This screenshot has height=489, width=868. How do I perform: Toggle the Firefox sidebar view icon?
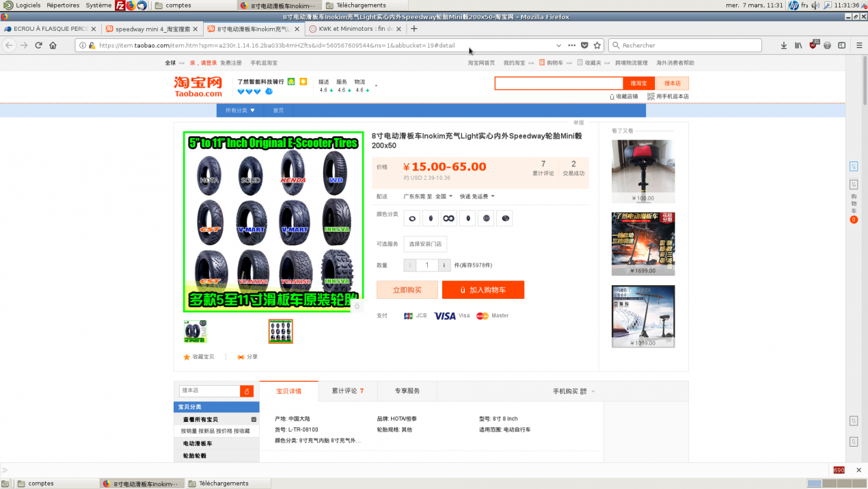pyautogui.click(x=842, y=45)
